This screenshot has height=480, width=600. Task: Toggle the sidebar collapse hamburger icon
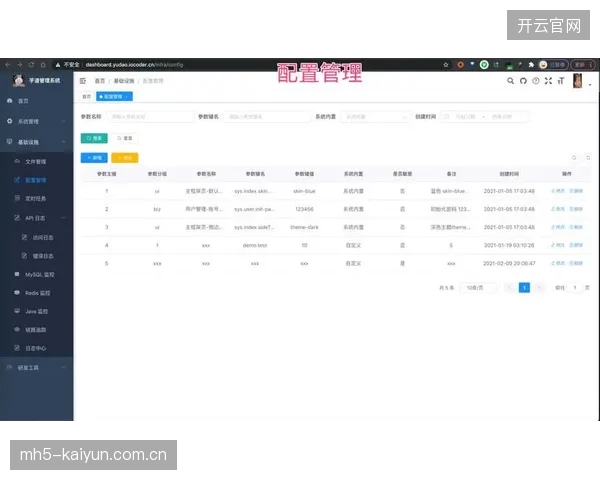(83, 81)
